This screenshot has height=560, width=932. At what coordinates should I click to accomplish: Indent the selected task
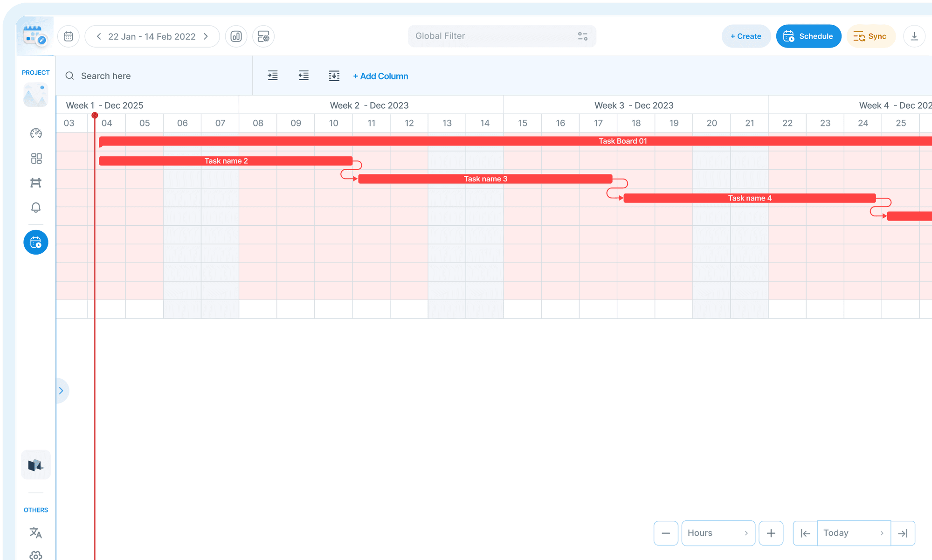coord(273,76)
